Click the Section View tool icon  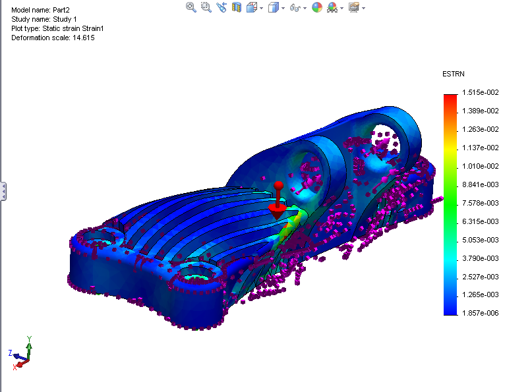click(236, 7)
